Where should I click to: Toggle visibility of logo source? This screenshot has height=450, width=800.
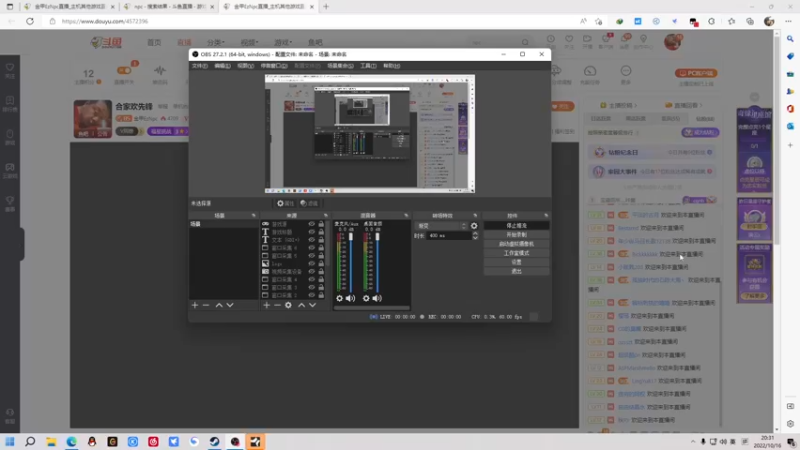(311, 264)
